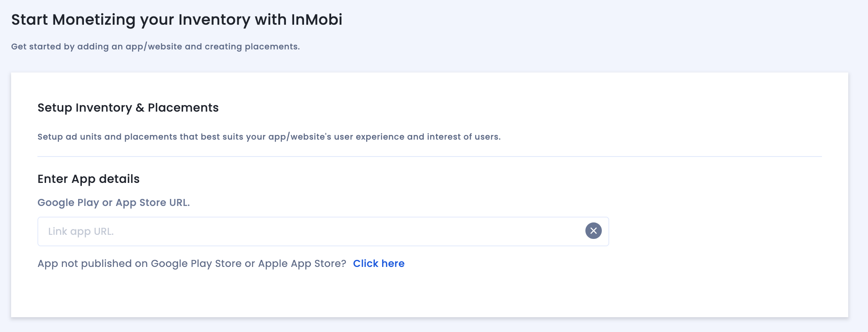
Task: Click the word 'Placements' in the card heading
Action: [183, 108]
